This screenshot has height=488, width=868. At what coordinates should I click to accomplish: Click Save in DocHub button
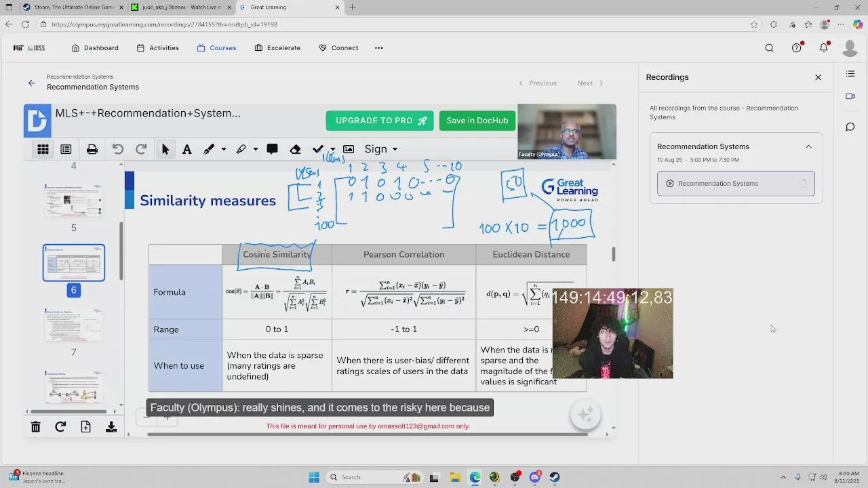pos(477,121)
